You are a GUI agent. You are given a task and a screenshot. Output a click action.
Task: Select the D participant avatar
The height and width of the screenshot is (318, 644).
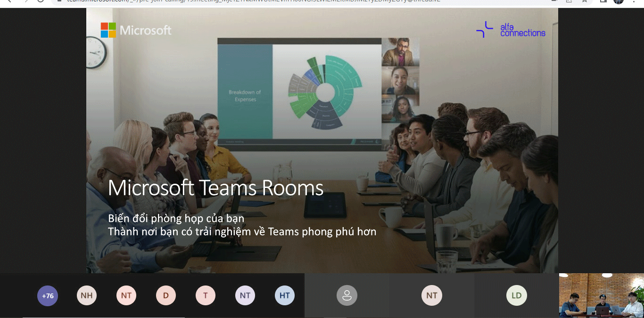coord(166,296)
